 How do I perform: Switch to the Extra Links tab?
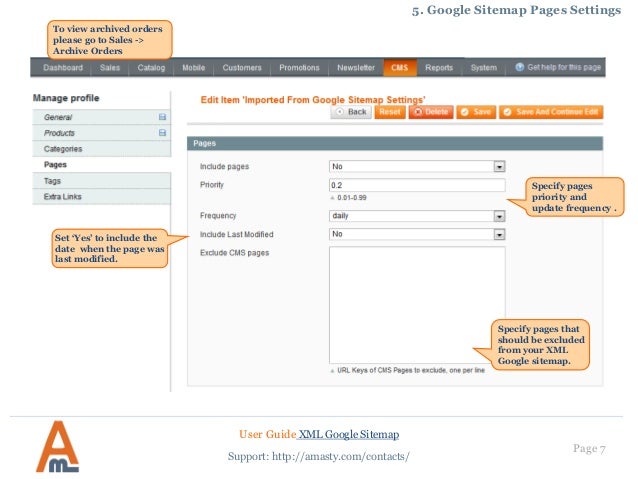102,197
